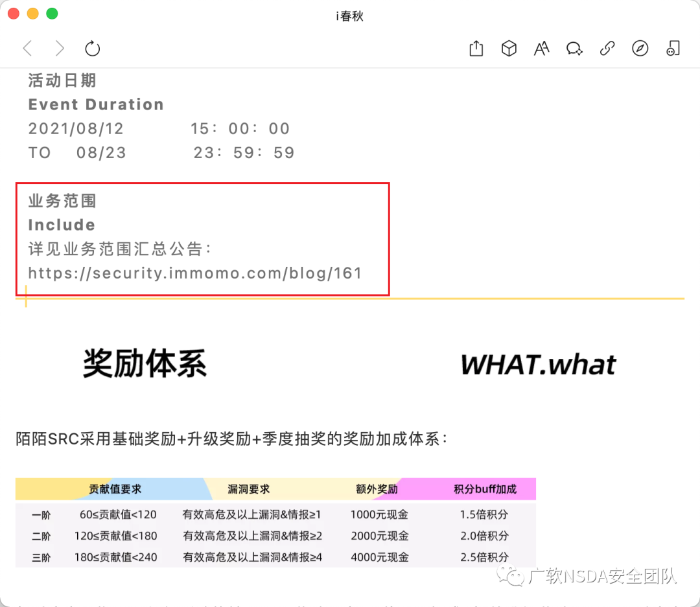Click the 贡献值要求 table header
Screen dimensions: 700x607
click(115, 489)
